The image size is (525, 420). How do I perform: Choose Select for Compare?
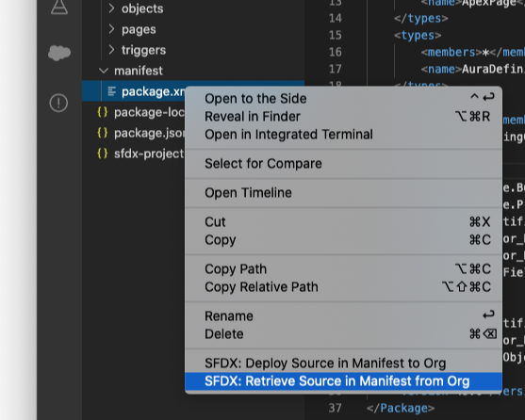click(343, 164)
